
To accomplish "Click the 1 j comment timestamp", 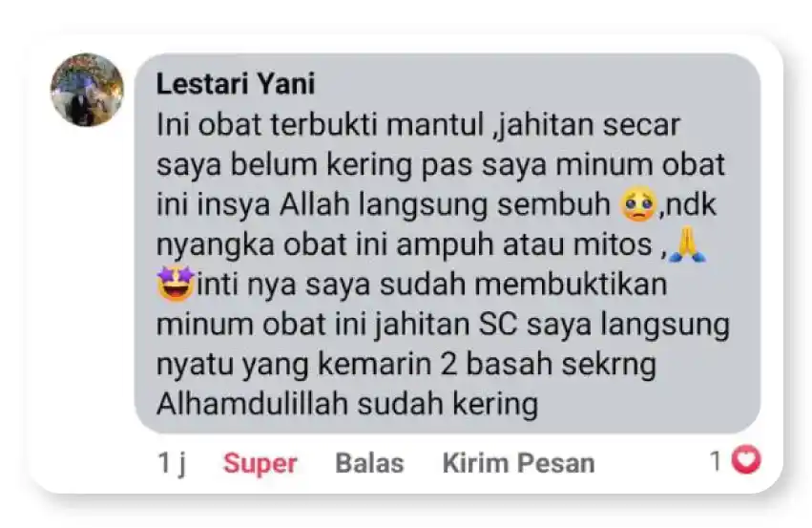I will [172, 463].
